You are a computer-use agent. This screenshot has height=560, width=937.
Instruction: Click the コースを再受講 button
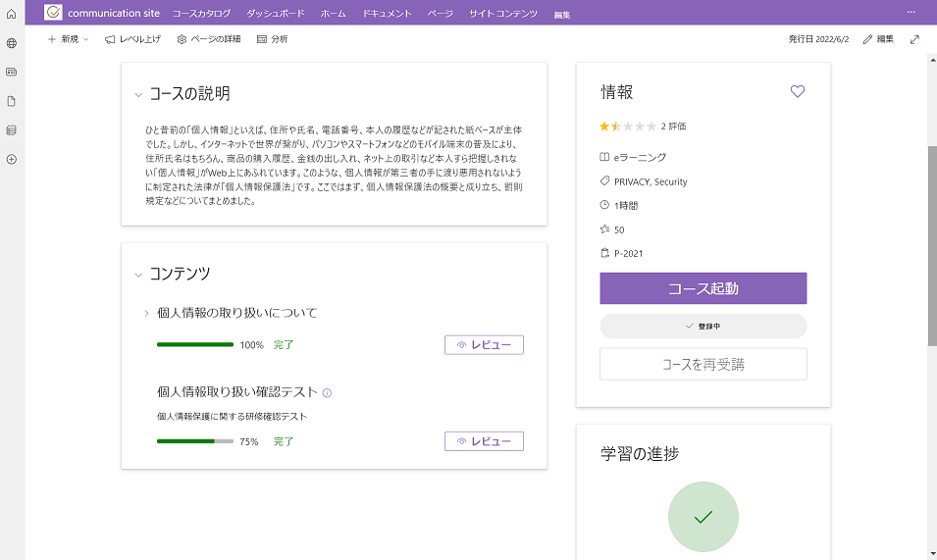pos(703,364)
